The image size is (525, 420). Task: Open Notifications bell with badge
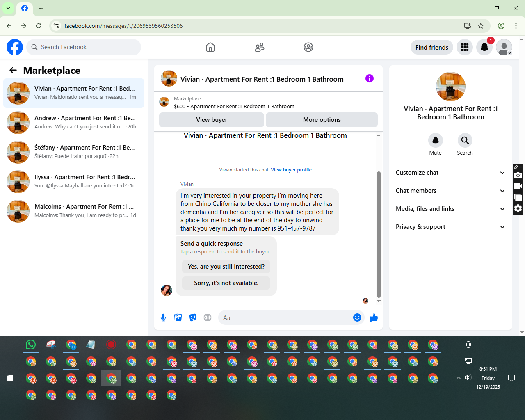coord(484,47)
